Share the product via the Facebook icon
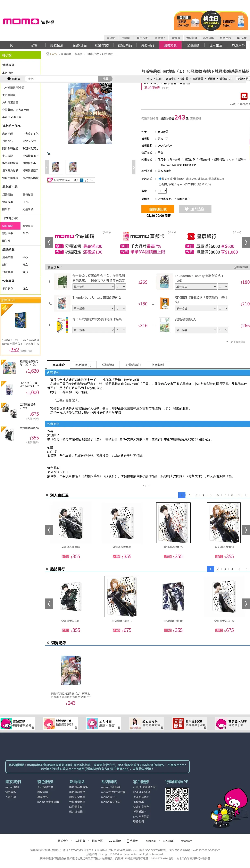This screenshot has width=250, height=868. 82,180
